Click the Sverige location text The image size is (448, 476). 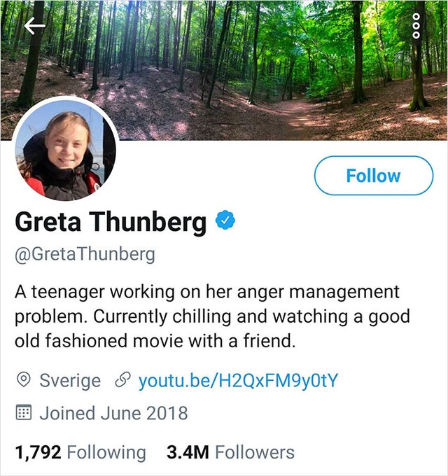tap(70, 380)
